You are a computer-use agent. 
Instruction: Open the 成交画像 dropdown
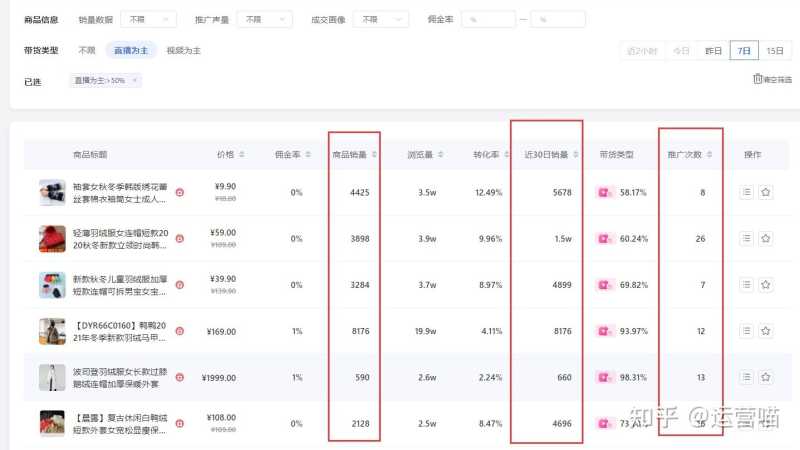click(383, 19)
